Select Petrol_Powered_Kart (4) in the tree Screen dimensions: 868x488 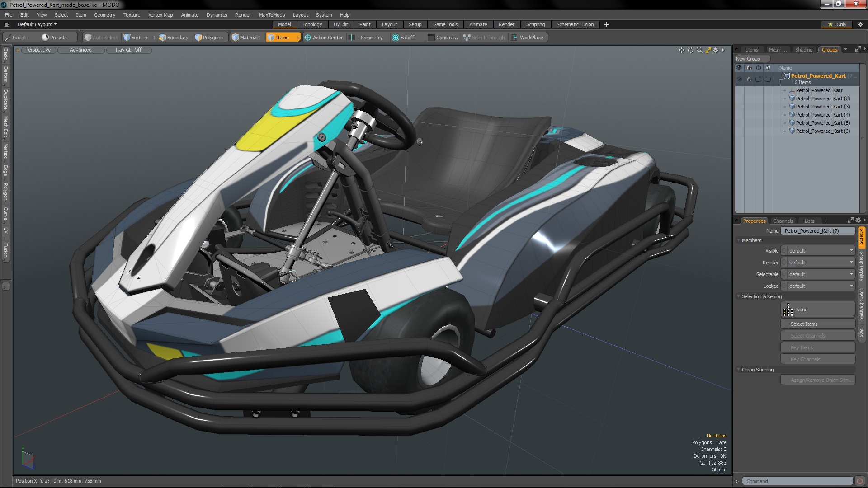823,115
